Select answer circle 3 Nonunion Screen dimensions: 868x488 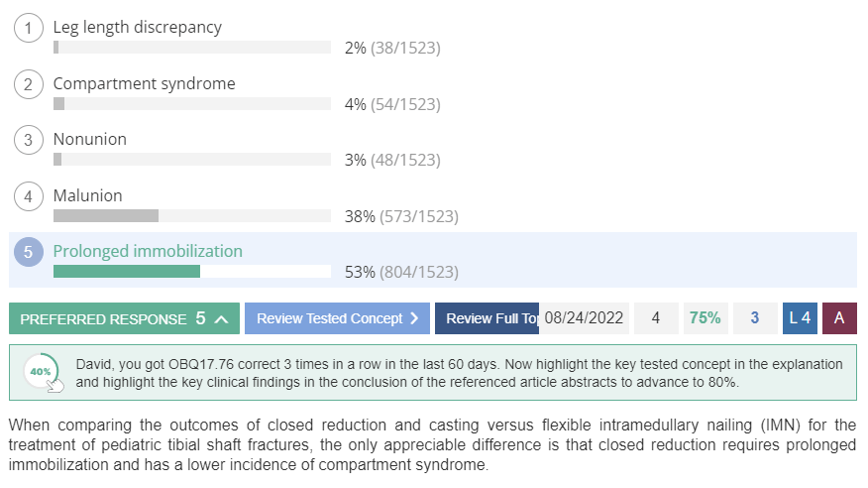pos(28,140)
